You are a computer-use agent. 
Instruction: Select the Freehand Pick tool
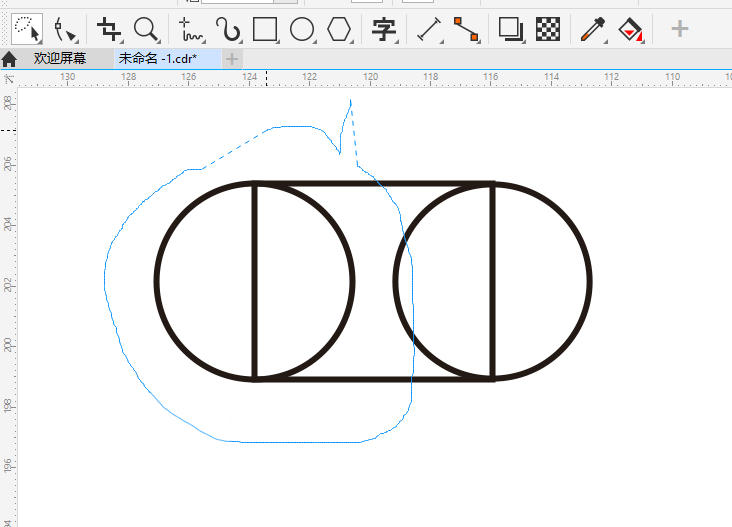click(27, 29)
